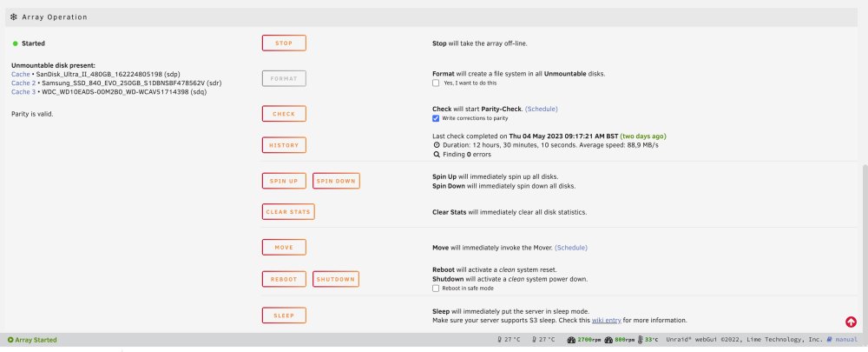Screen dimensions: 868x352
Task: Click the 'Array Started' footer status text
Action: [36, 340]
